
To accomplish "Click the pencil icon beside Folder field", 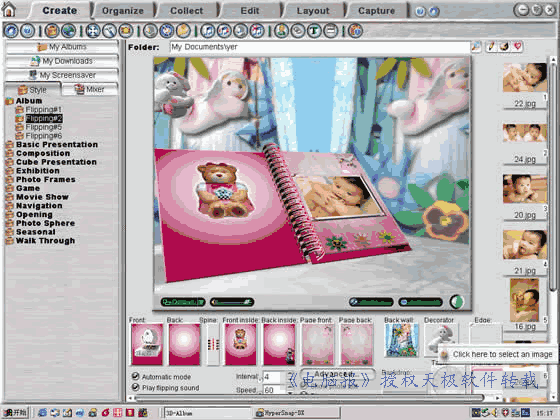I will (x=491, y=46).
